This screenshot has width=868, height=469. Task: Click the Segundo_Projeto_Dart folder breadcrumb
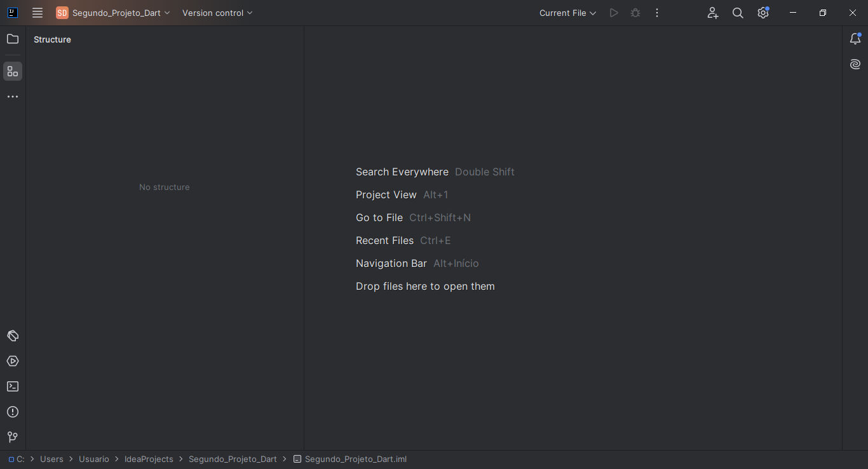click(x=233, y=459)
